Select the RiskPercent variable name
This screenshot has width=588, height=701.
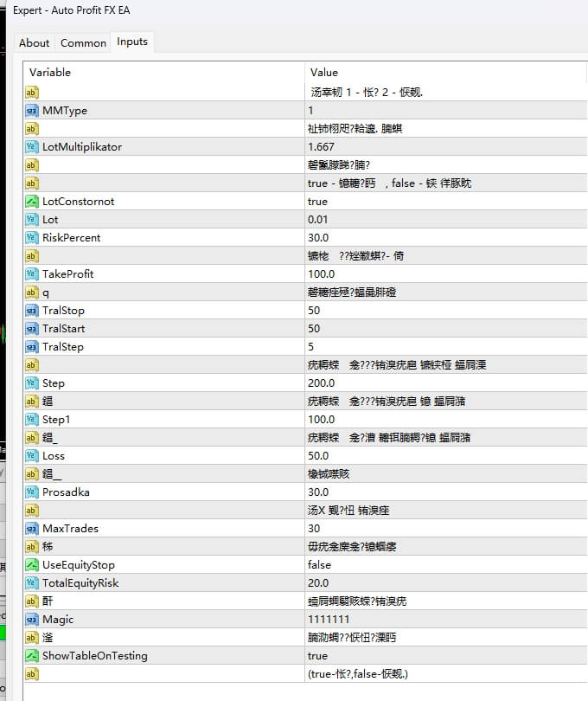(x=71, y=237)
